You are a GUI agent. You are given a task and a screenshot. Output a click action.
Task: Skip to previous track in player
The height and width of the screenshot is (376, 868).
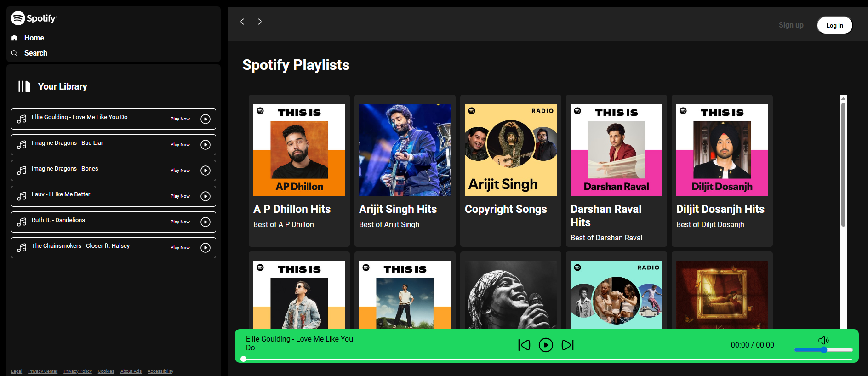click(524, 345)
